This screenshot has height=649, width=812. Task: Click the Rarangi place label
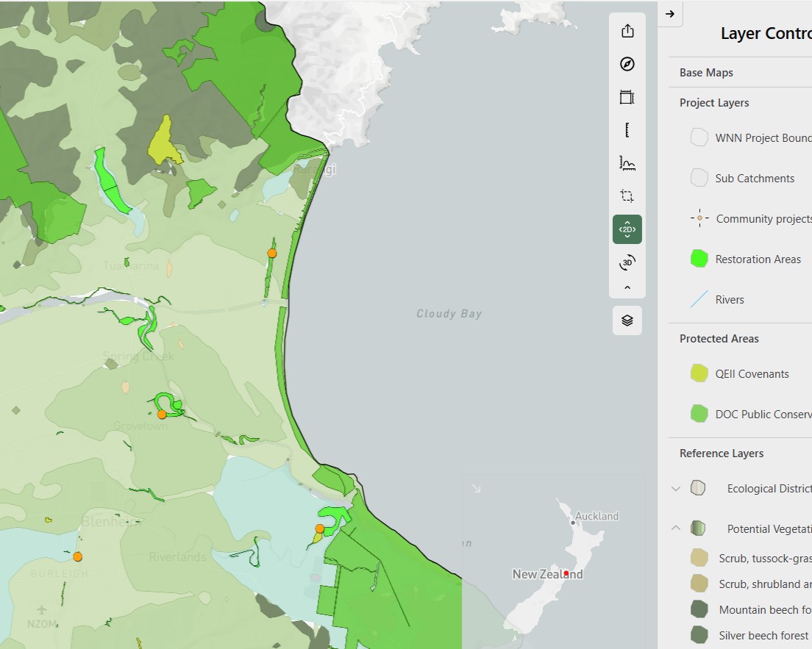pos(315,169)
